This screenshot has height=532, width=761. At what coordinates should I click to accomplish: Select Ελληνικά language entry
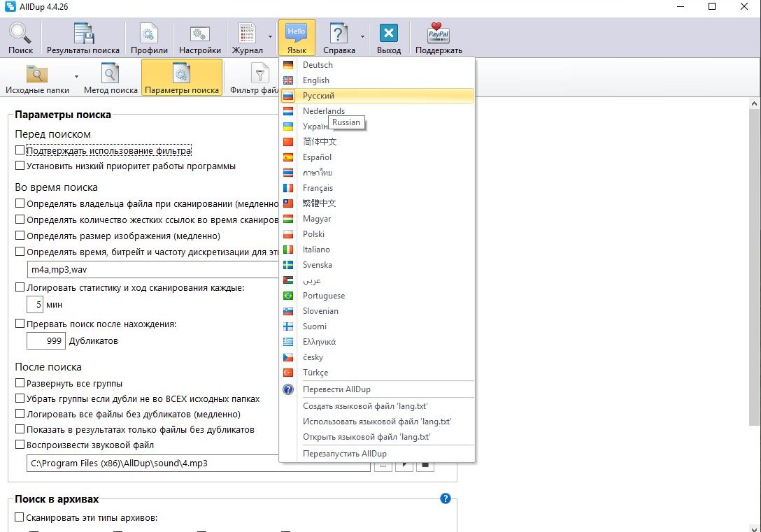(x=377, y=342)
